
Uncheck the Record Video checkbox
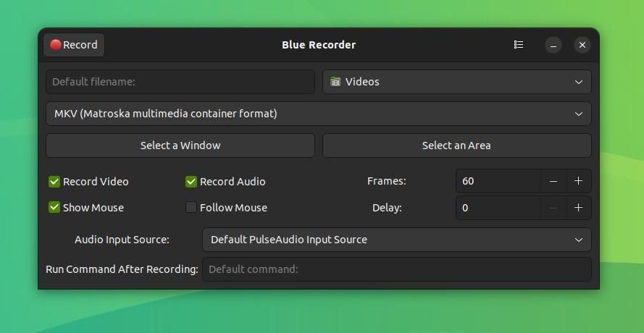point(54,182)
